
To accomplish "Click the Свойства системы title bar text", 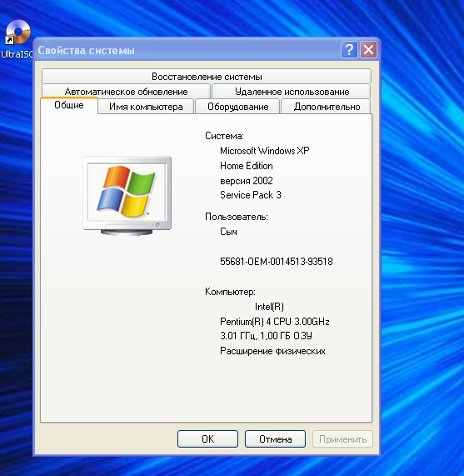I will tap(86, 50).
